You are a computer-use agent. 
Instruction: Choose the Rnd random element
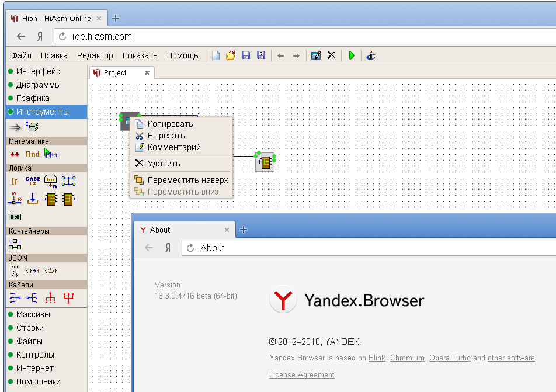pyautogui.click(x=32, y=154)
